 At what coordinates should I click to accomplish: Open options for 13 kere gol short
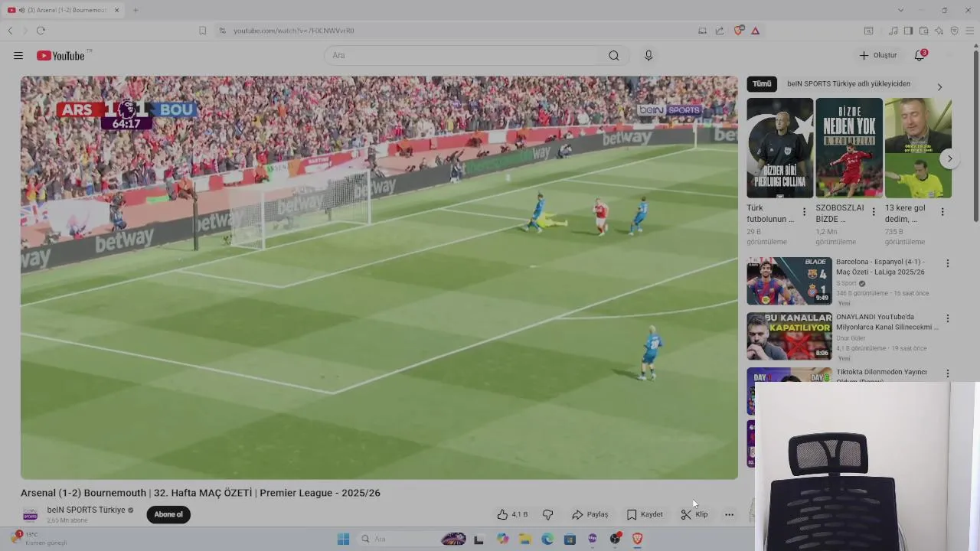click(x=942, y=212)
